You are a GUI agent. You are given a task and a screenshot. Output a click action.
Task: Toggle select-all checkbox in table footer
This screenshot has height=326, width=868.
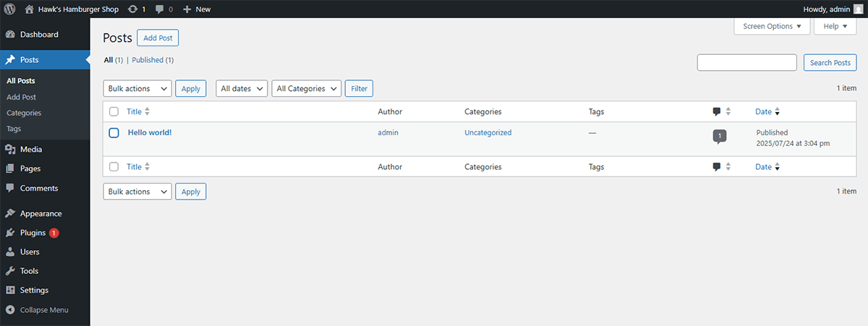point(114,167)
